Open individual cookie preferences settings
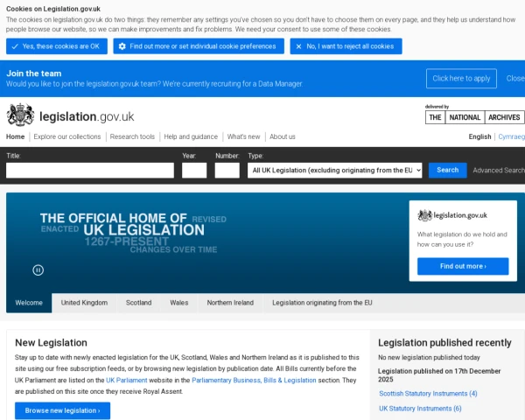This screenshot has height=420, width=525. tap(199, 46)
